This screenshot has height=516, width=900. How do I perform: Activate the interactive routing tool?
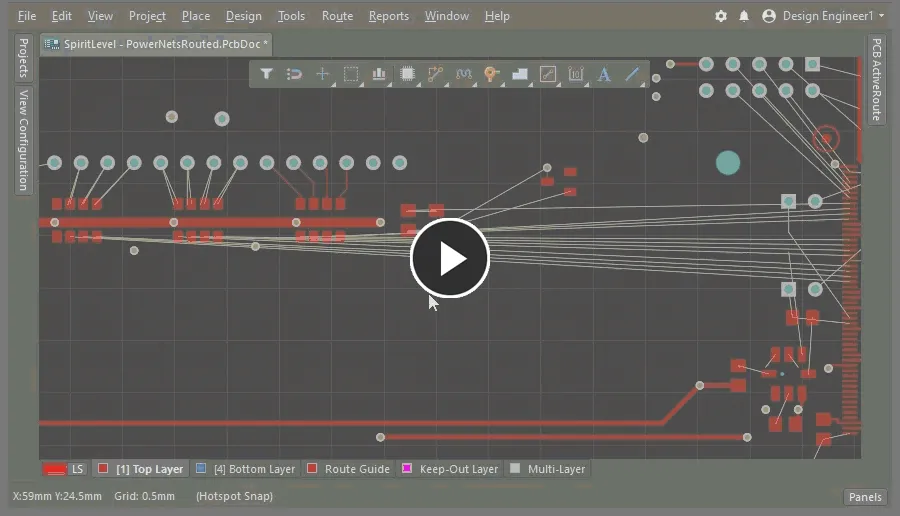click(436, 74)
